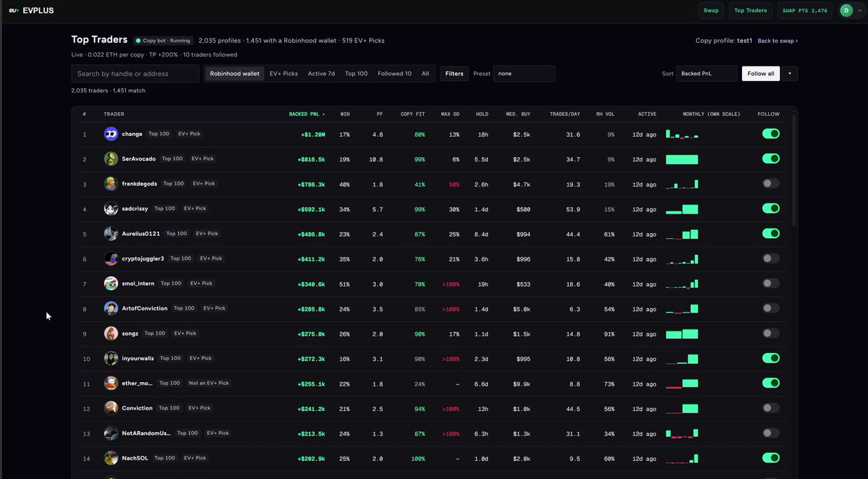Open sadcrissy's trader avatar
The height and width of the screenshot is (479, 868).
tap(111, 208)
